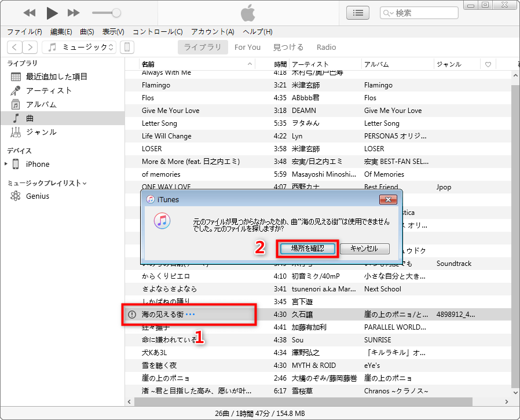
Task: Select the song Life Will Change
Action: (x=166, y=136)
